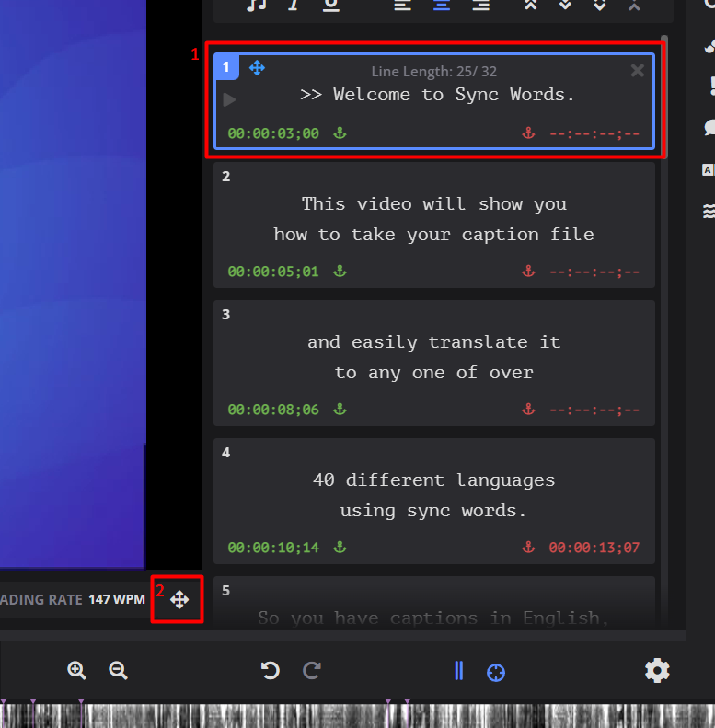Click start time 00:00:08;06
The width and height of the screenshot is (715, 728).
pos(273,410)
